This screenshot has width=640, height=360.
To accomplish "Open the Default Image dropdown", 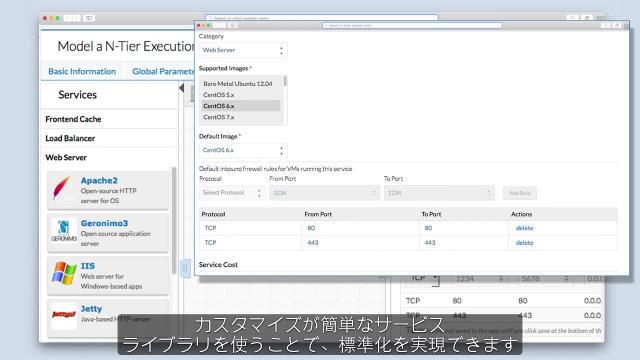I will 243,151.
